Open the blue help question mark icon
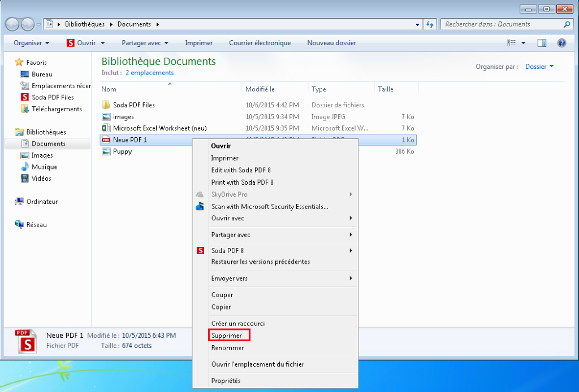 (x=561, y=43)
